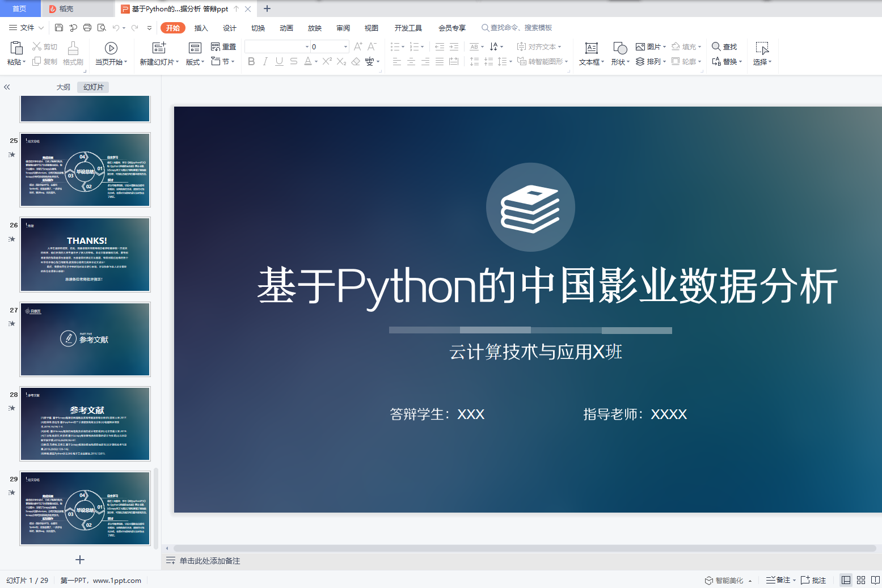882x588 pixels.
Task: Click the Undo arrow icon
Action: coord(116,28)
